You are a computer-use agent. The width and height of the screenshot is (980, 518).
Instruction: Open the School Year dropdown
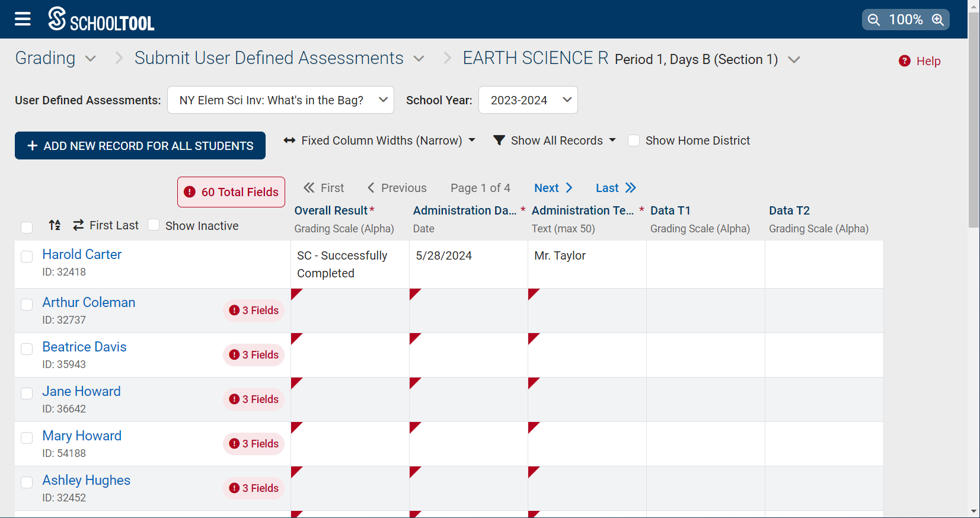click(528, 100)
